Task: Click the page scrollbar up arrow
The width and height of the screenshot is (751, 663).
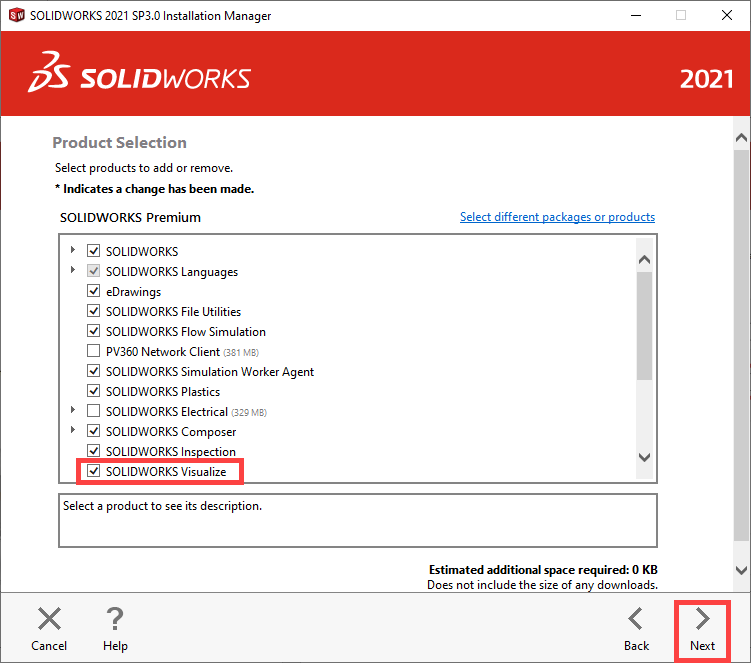Action: (x=741, y=138)
